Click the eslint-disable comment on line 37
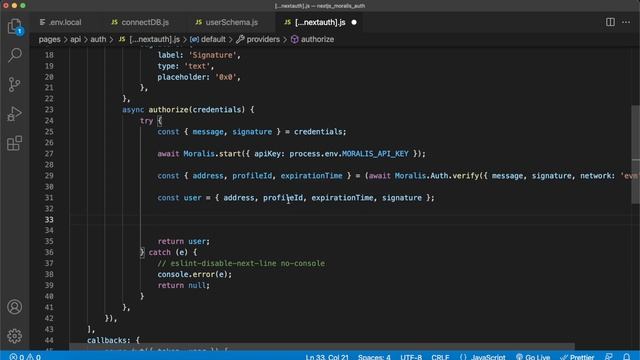The height and width of the screenshot is (360, 640). coord(241,264)
